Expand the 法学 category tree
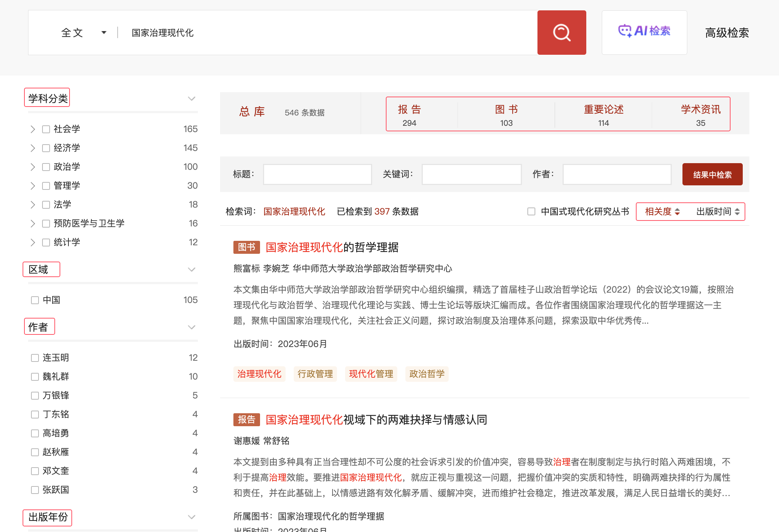Image resolution: width=779 pixels, height=532 pixels. click(x=33, y=205)
